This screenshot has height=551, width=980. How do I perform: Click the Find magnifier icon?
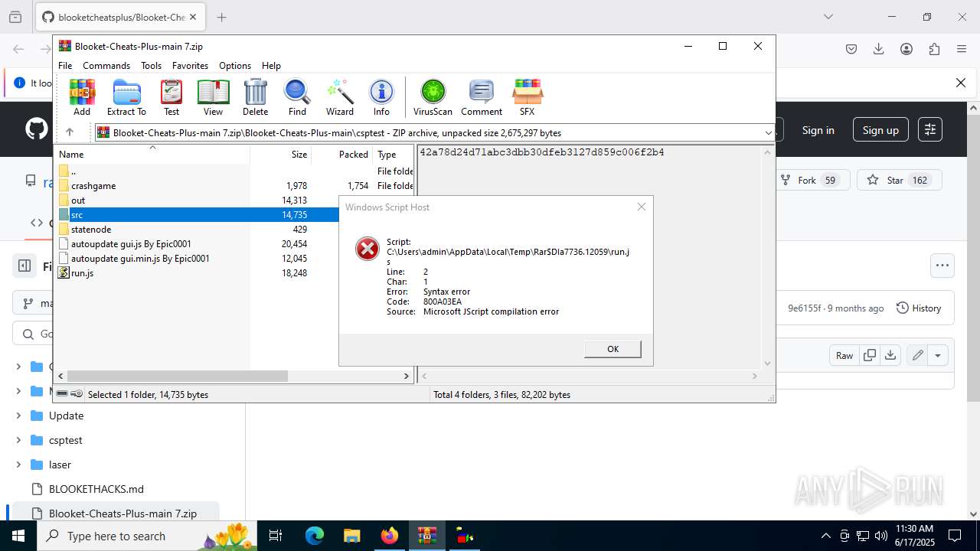coord(297,97)
